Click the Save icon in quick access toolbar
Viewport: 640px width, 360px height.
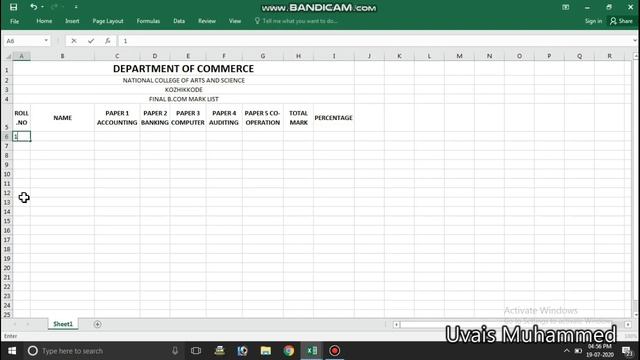click(x=13, y=7)
